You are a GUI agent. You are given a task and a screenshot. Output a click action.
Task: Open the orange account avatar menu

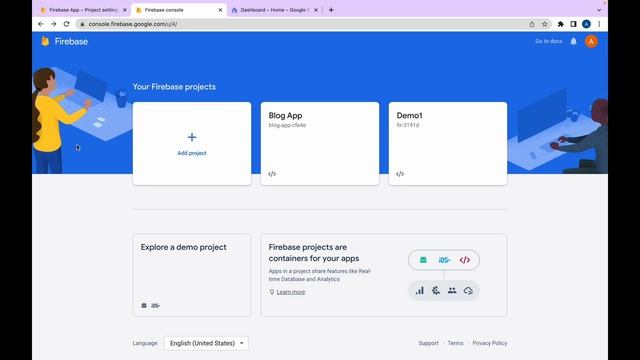(x=591, y=41)
